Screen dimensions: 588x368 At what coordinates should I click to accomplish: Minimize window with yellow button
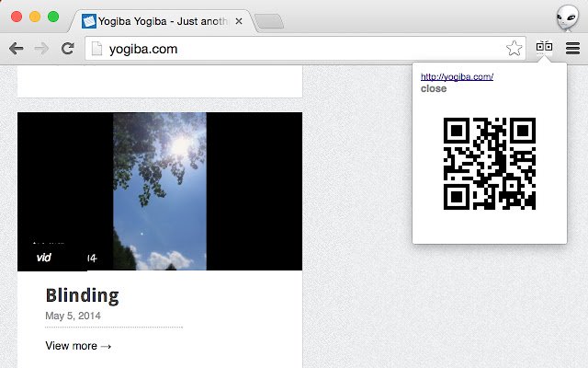coord(35,17)
